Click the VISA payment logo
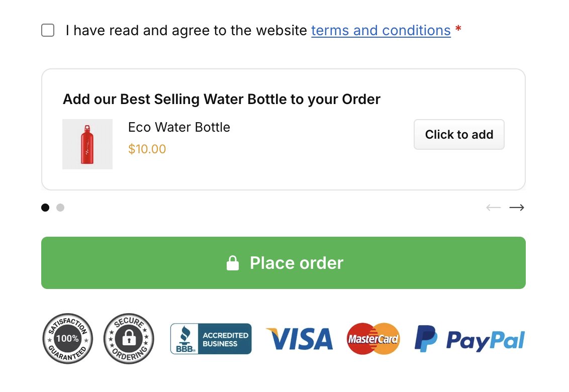Screen dimensions: 569x392 (300, 339)
